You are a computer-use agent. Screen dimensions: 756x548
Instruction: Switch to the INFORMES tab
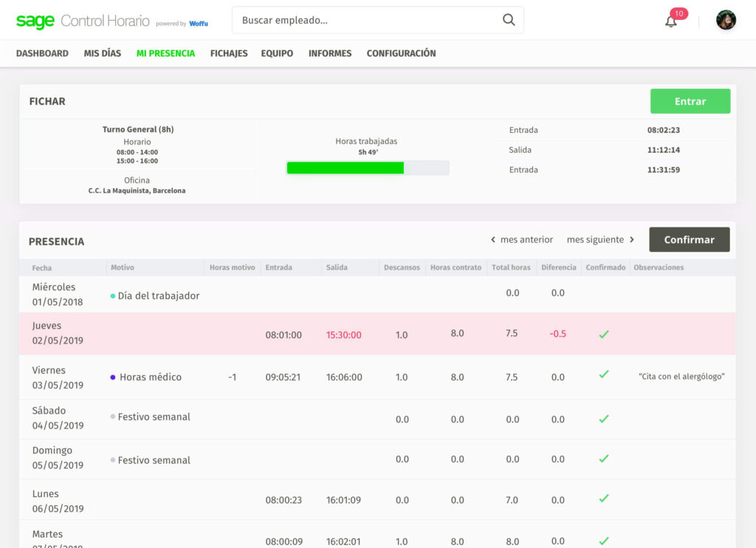coord(330,53)
